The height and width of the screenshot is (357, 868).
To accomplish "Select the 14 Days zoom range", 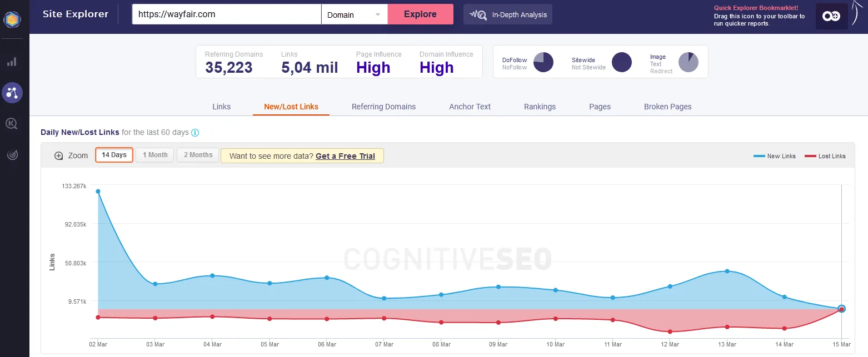I will pos(114,155).
